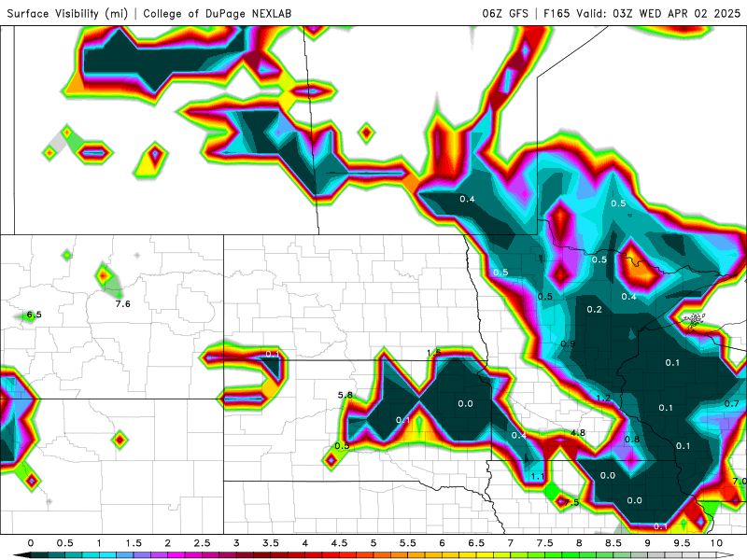This screenshot has width=747, height=560.
Task: Click the color scale tick label 5.5
Action: [408, 543]
